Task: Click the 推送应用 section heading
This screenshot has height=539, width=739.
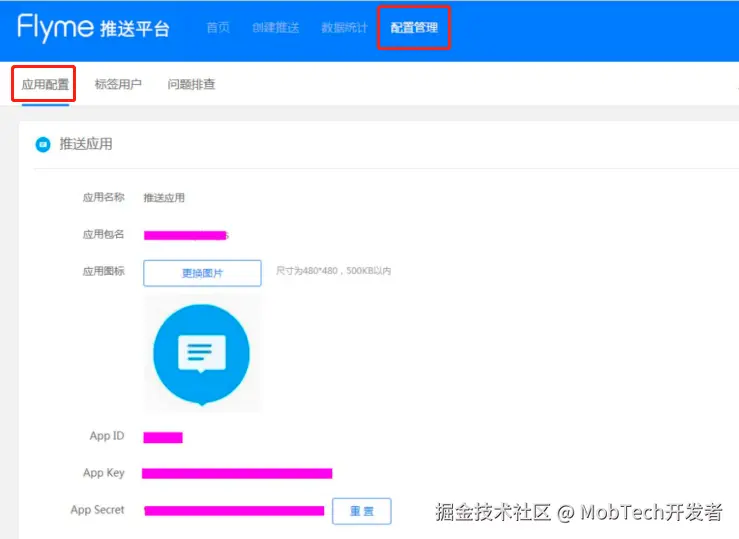Action: tap(86, 144)
